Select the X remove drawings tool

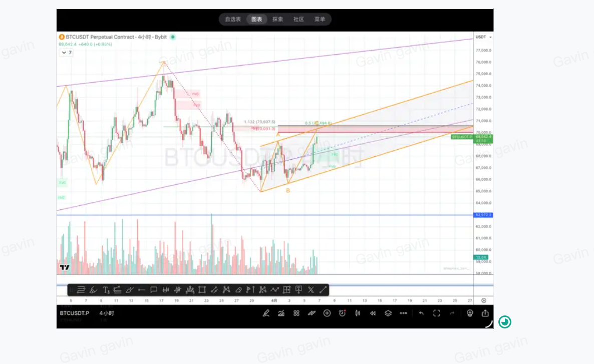click(x=311, y=290)
